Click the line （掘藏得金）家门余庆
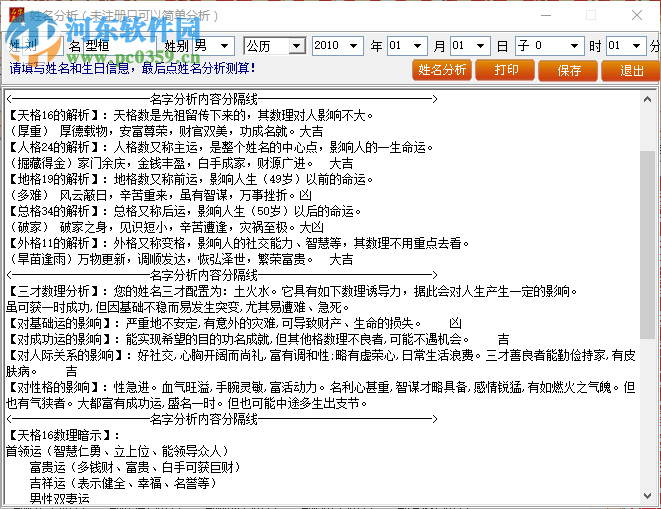The height and width of the screenshot is (509, 661). [x=180, y=163]
